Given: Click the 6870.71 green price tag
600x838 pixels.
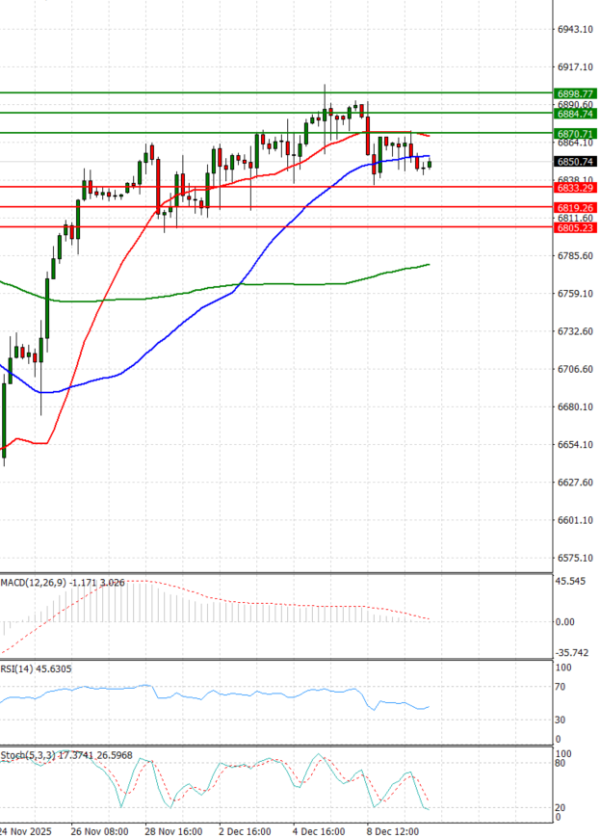Looking at the screenshot, I should [574, 133].
